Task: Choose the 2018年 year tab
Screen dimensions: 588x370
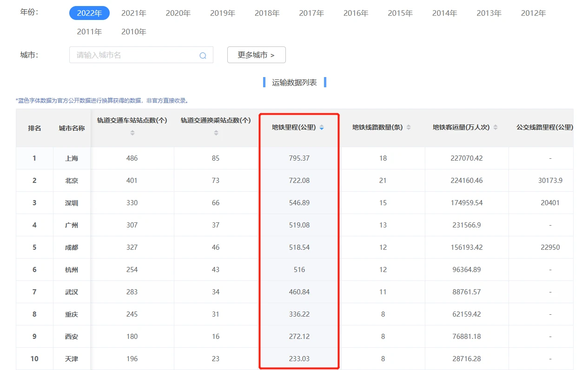Action: click(x=267, y=13)
